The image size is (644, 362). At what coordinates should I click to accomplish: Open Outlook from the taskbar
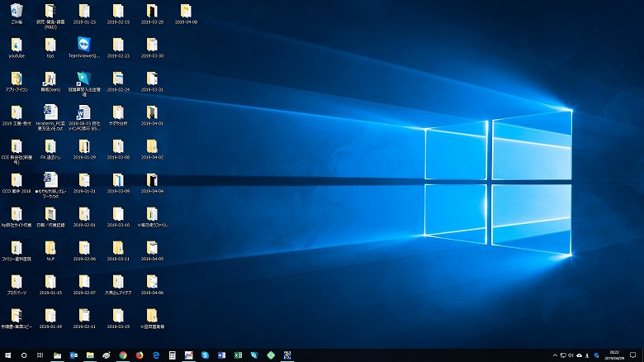74,355
